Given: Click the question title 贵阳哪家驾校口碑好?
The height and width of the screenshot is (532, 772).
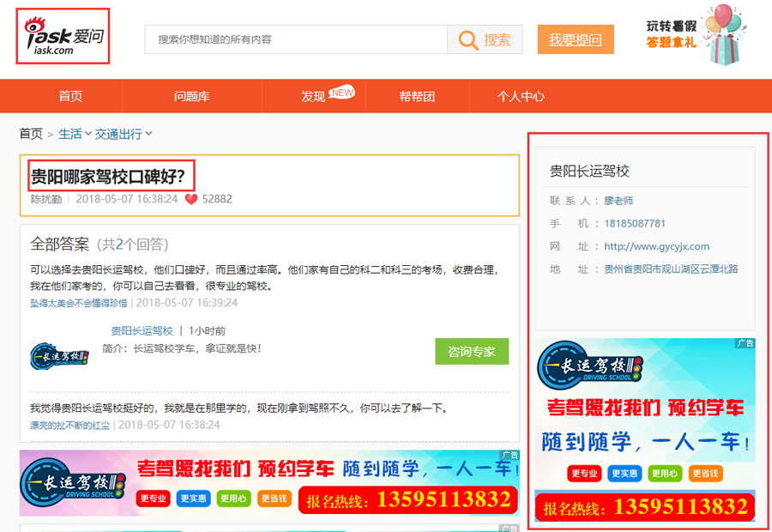Looking at the screenshot, I should (108, 177).
